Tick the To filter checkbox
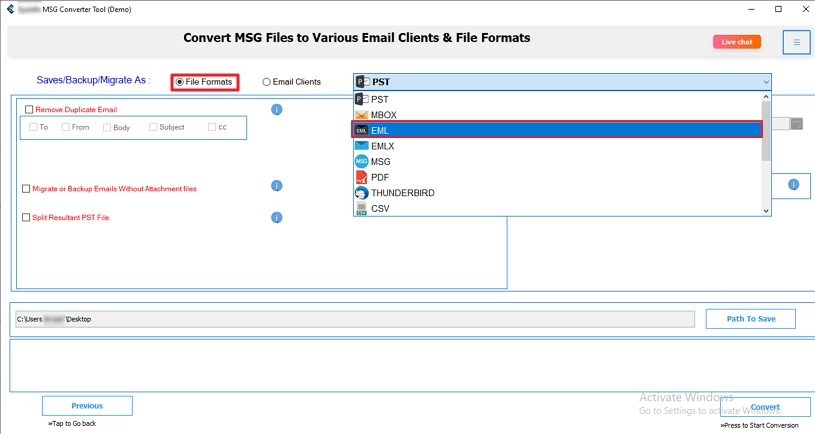 33,127
